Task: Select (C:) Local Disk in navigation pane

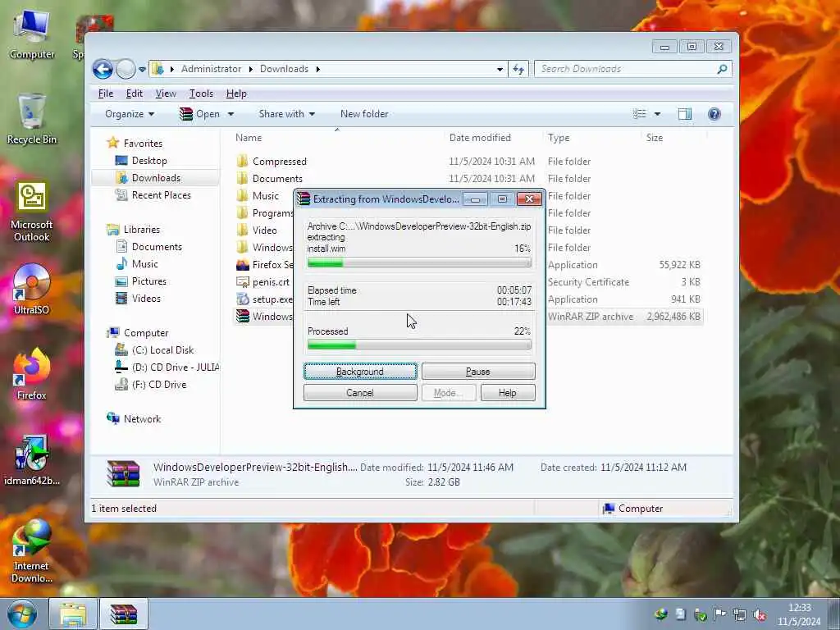Action: click(154, 349)
